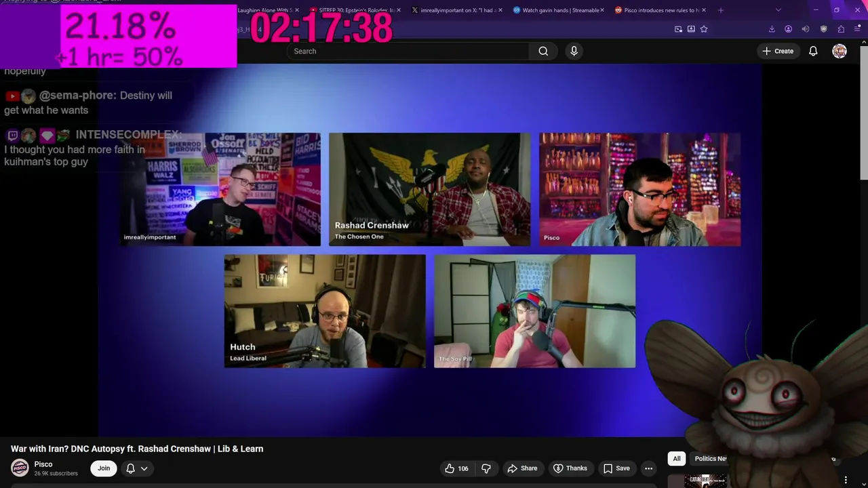868x488 pixels.
Task: Open YouTube notifications bell
Action: click(x=813, y=51)
